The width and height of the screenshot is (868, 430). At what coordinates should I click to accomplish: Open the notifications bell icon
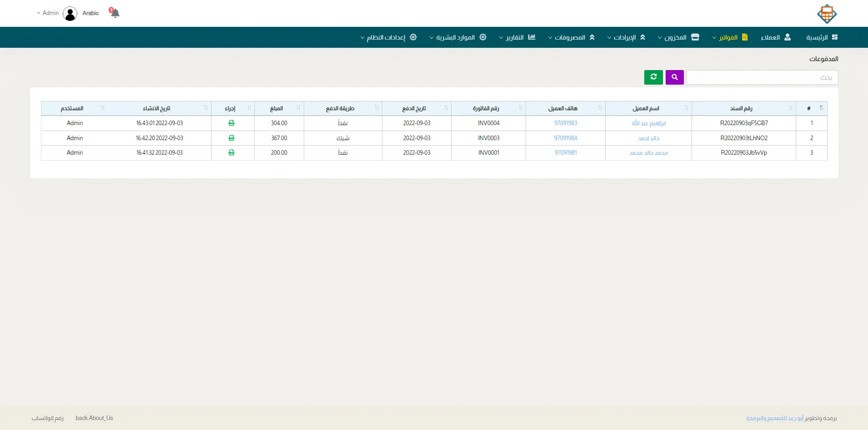point(115,13)
